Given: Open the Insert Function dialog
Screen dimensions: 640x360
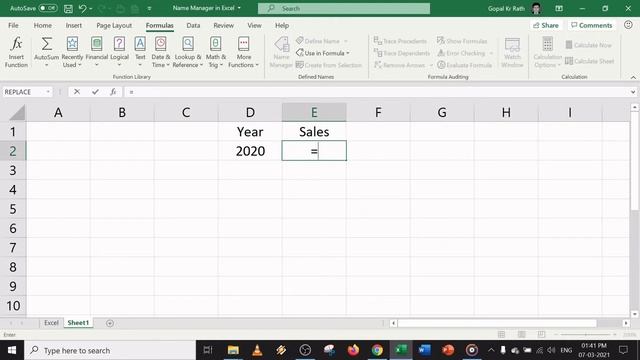Looking at the screenshot, I should [x=16, y=52].
